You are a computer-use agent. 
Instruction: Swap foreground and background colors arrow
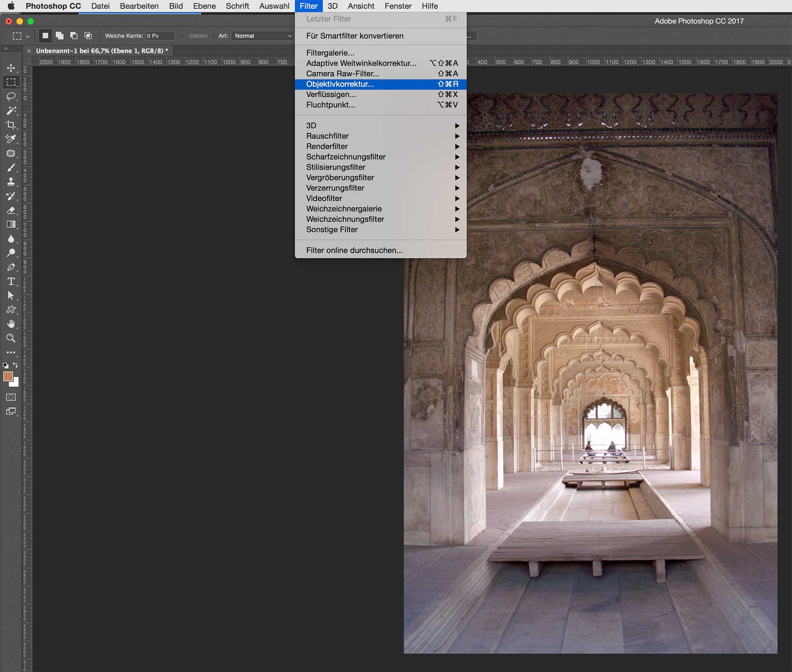click(x=16, y=366)
